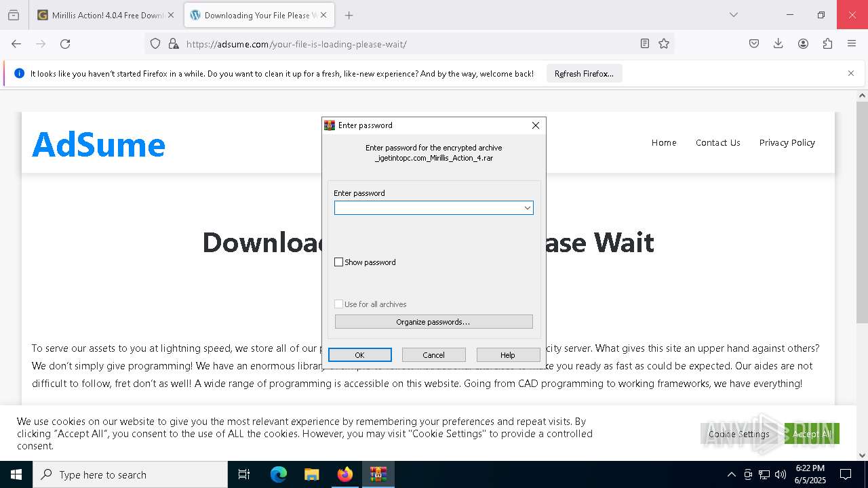Viewport: 868px width, 488px height.
Task: Open Help in the password dialog
Action: (508, 355)
